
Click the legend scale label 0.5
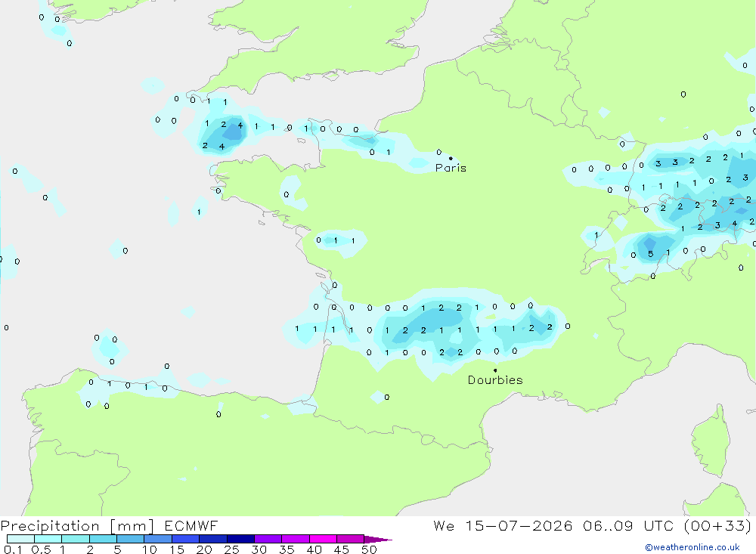[x=41, y=549]
